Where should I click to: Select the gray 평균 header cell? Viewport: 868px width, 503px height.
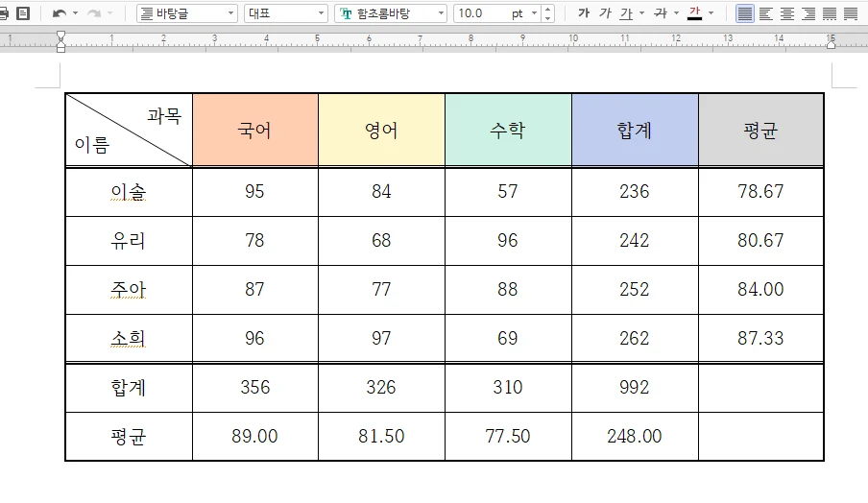761,130
